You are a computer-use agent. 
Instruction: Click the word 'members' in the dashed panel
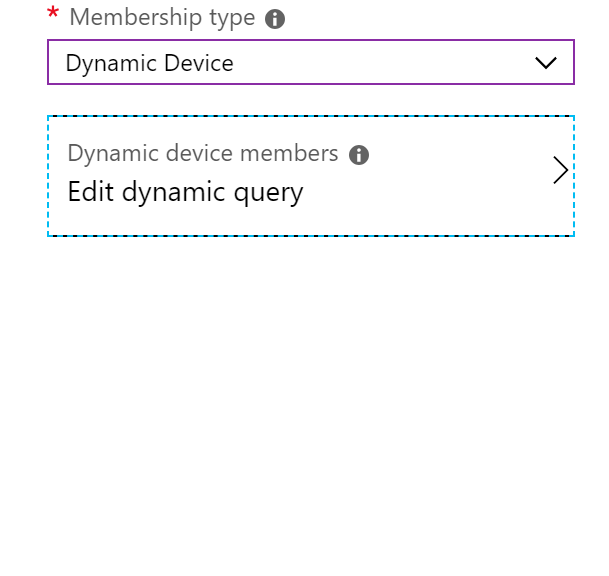click(x=289, y=153)
